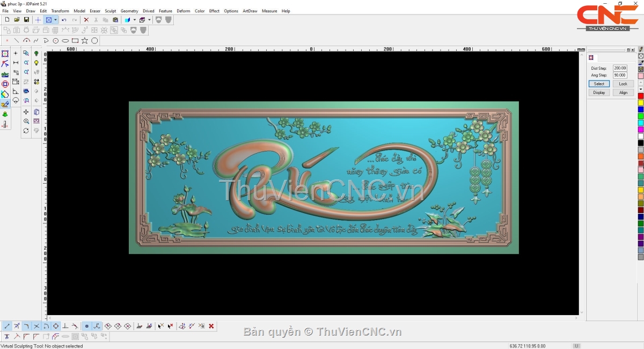Click the undo arrow icon

[64, 20]
